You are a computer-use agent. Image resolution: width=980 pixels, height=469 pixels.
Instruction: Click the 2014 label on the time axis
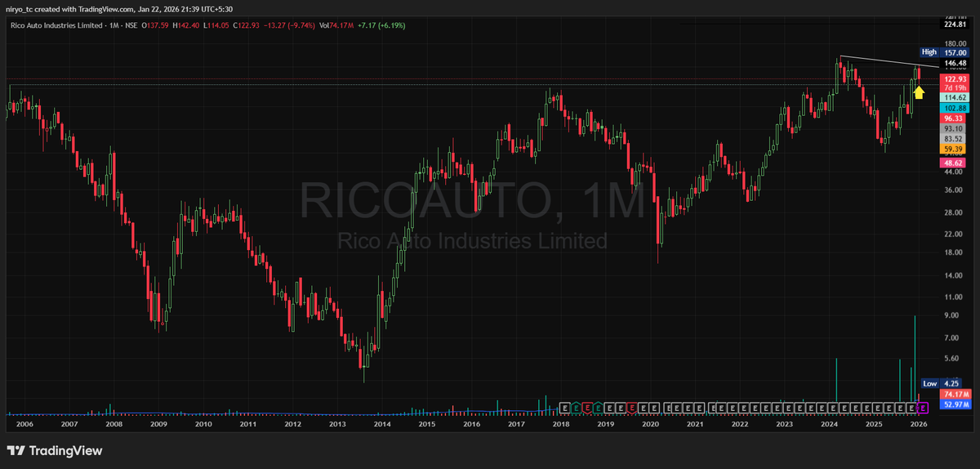coord(382,424)
